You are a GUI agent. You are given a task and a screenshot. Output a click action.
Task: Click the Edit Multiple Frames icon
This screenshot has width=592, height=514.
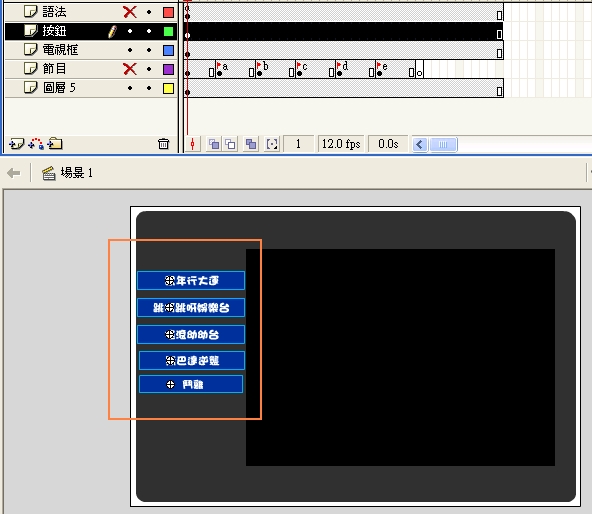[x=251, y=144]
